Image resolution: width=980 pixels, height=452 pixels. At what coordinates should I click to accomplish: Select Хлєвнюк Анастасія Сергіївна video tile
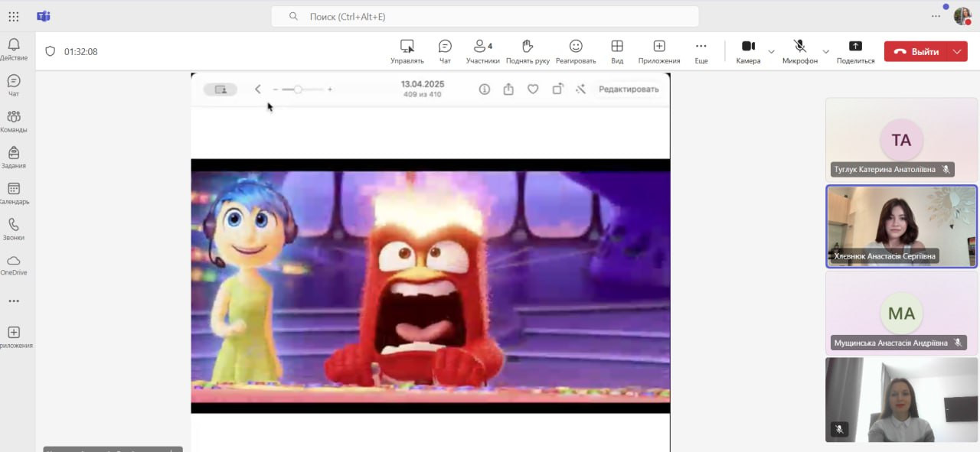901,226
